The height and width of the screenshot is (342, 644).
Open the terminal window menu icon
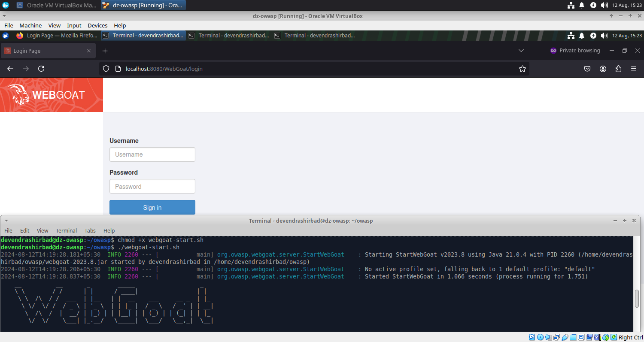(x=6, y=221)
